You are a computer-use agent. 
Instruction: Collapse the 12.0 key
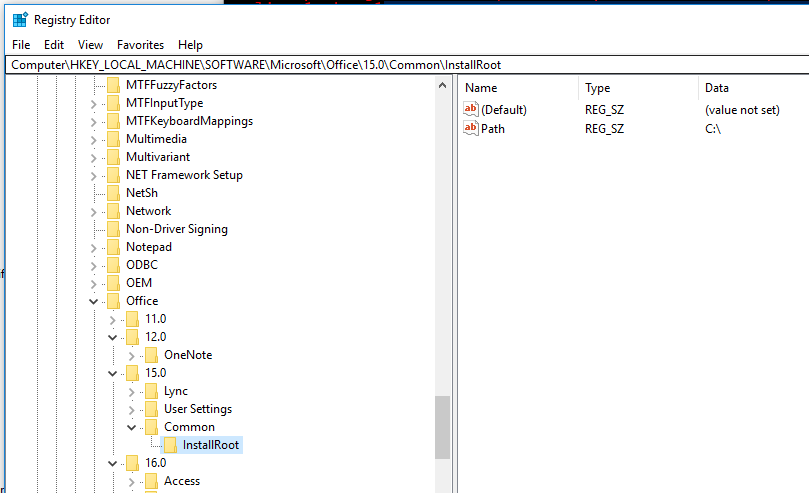click(112, 337)
